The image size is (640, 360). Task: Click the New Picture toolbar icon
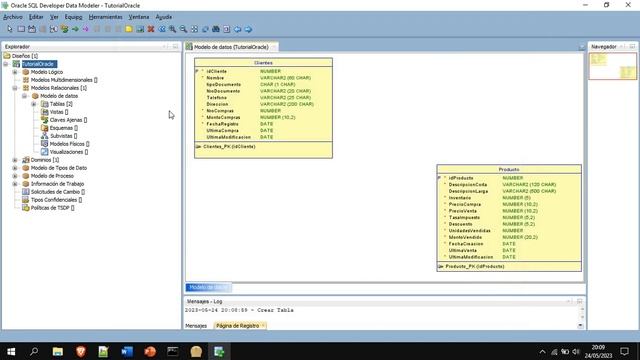[x=140, y=29]
